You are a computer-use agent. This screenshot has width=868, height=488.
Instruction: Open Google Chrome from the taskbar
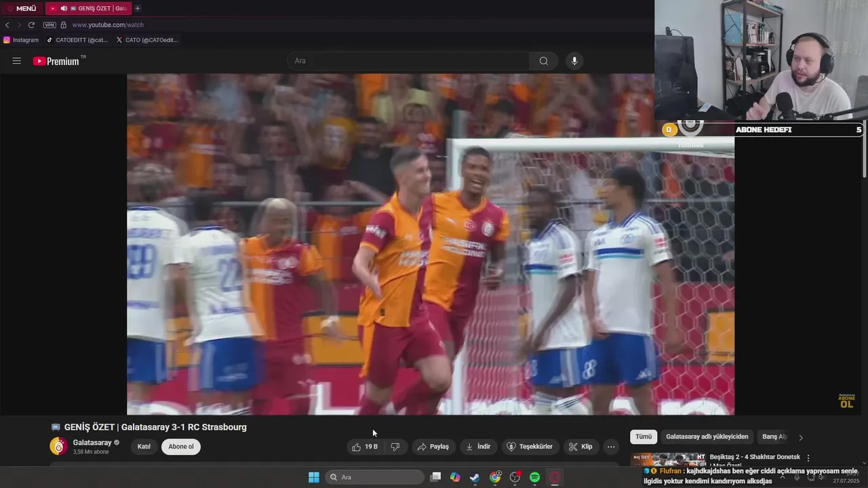(495, 477)
